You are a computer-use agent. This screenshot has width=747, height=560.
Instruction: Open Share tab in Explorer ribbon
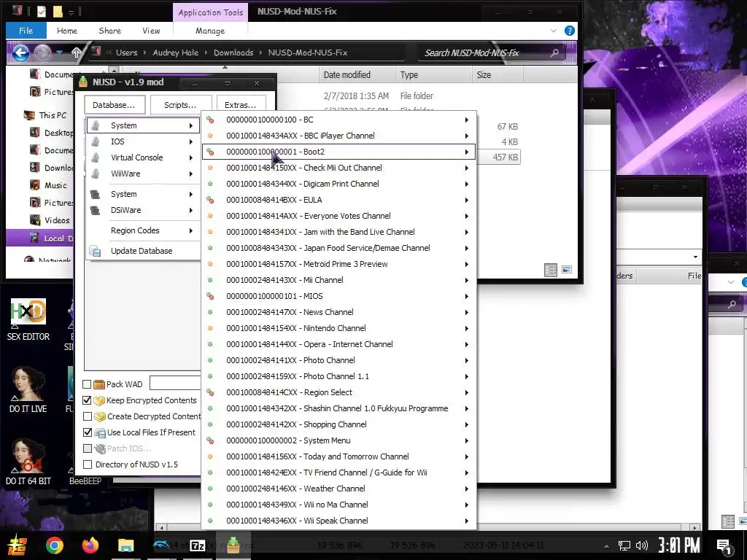click(109, 31)
